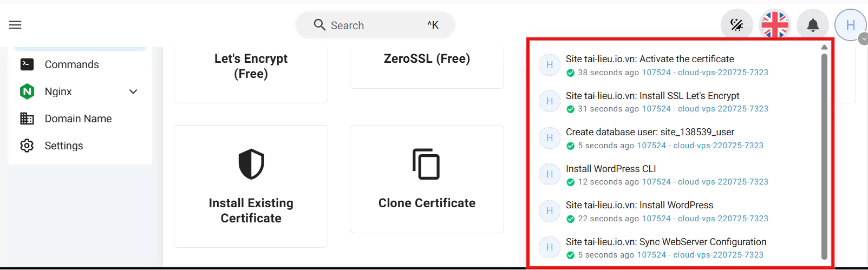Image resolution: width=868 pixels, height=270 pixels.
Task: Open the Install WordPress CLI notification
Action: click(611, 169)
